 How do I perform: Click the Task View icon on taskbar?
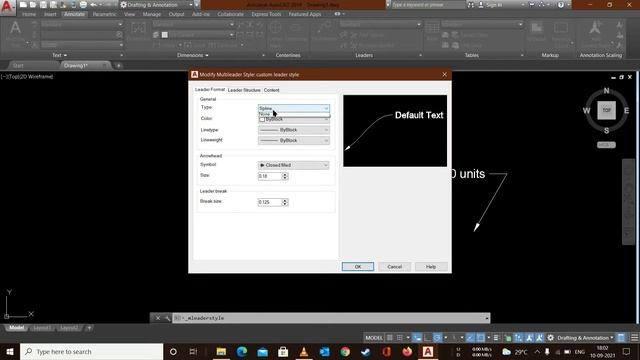point(193,351)
